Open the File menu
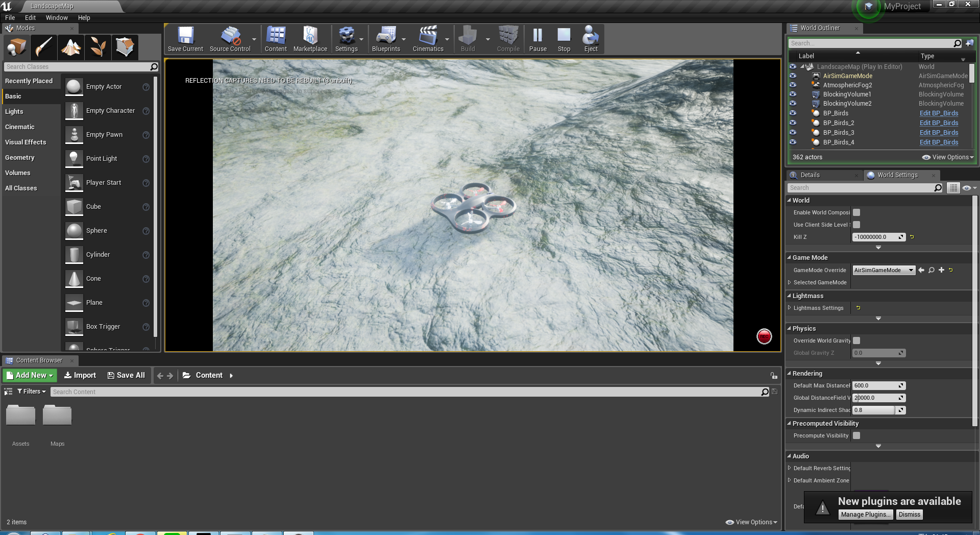Screen dimensions: 980x535 (10, 17)
